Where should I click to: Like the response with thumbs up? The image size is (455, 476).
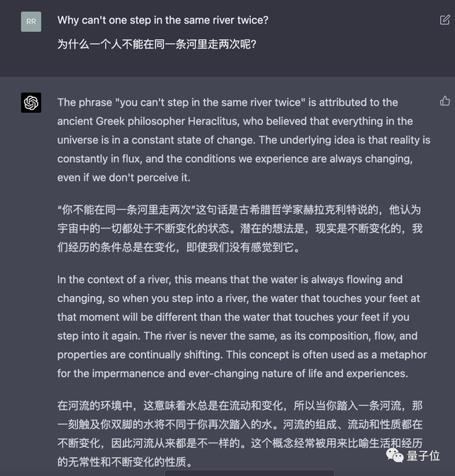[445, 101]
